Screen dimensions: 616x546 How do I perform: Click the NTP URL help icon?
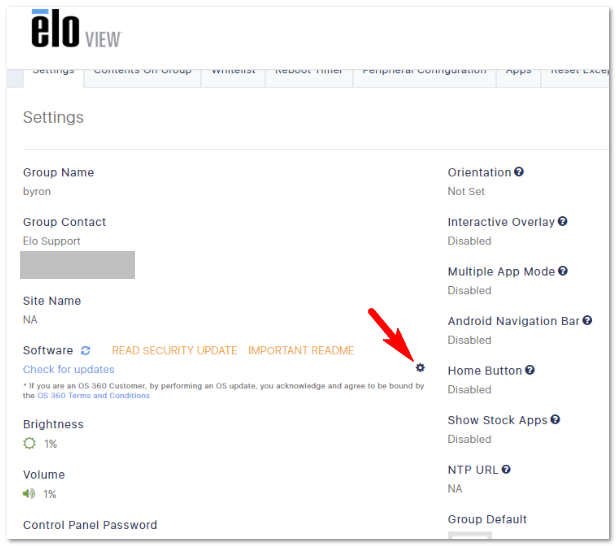coord(506,469)
